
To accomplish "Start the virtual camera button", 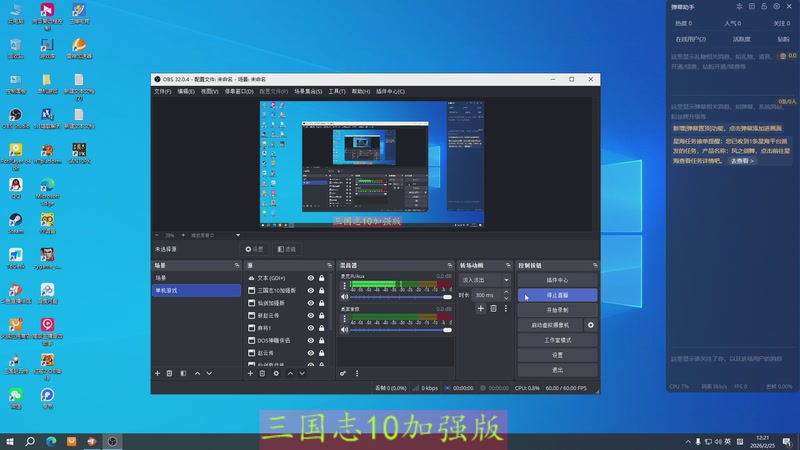I will pyautogui.click(x=550, y=325).
